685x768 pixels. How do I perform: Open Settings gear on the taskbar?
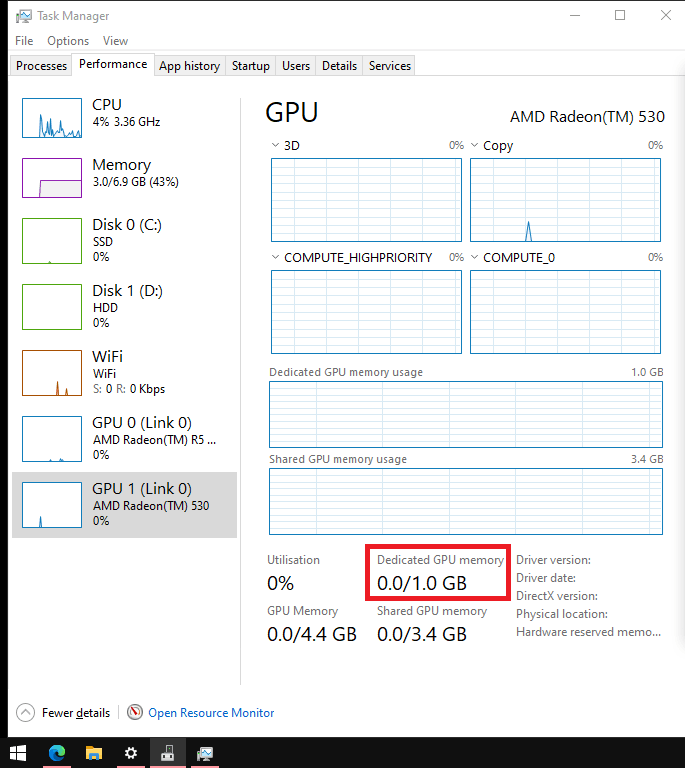coord(131,753)
